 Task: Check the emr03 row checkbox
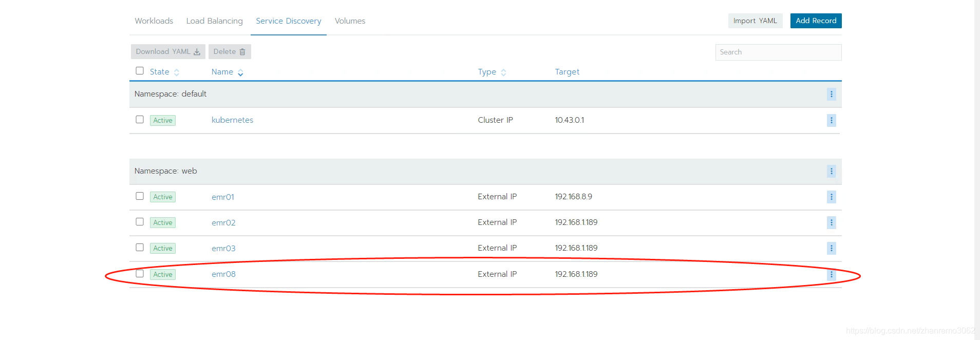click(x=140, y=248)
